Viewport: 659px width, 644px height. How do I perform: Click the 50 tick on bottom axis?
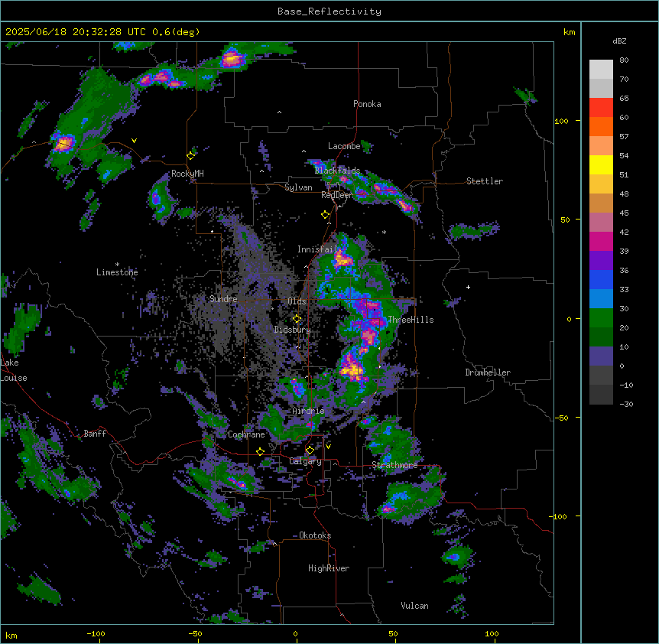(393, 633)
